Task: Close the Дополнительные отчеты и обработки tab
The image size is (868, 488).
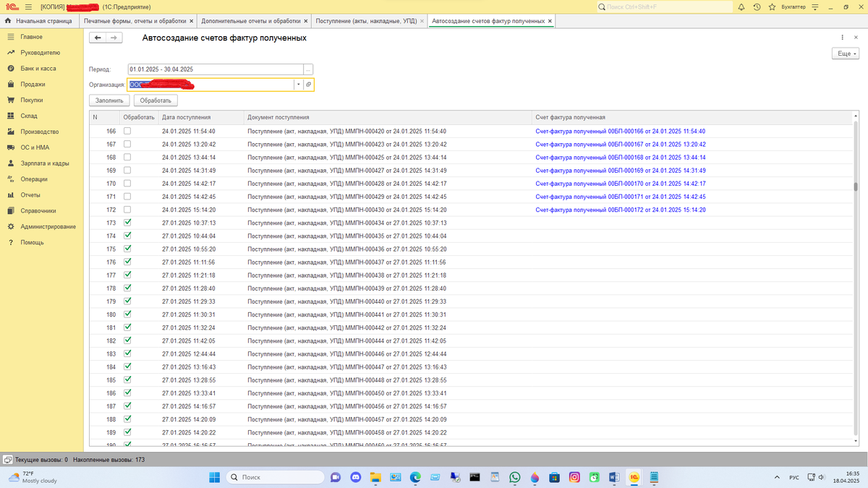Action: [x=306, y=21]
